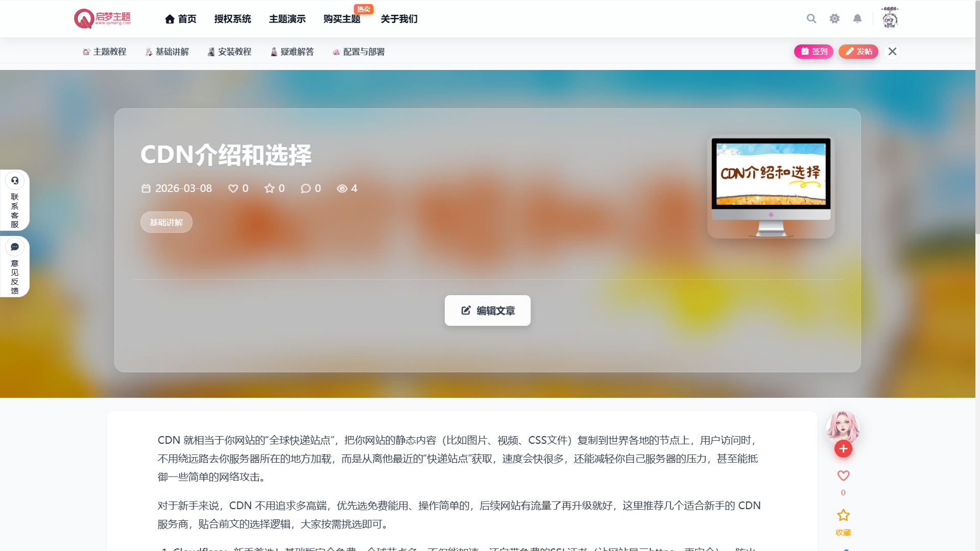Toggle 收藏 star to favorite article
Screen dimensions: 980x551
click(x=843, y=515)
